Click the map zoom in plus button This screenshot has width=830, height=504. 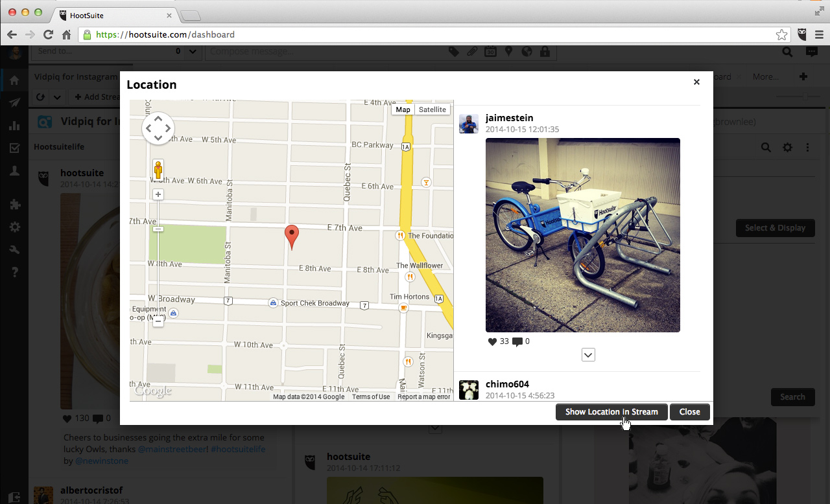[x=158, y=194]
